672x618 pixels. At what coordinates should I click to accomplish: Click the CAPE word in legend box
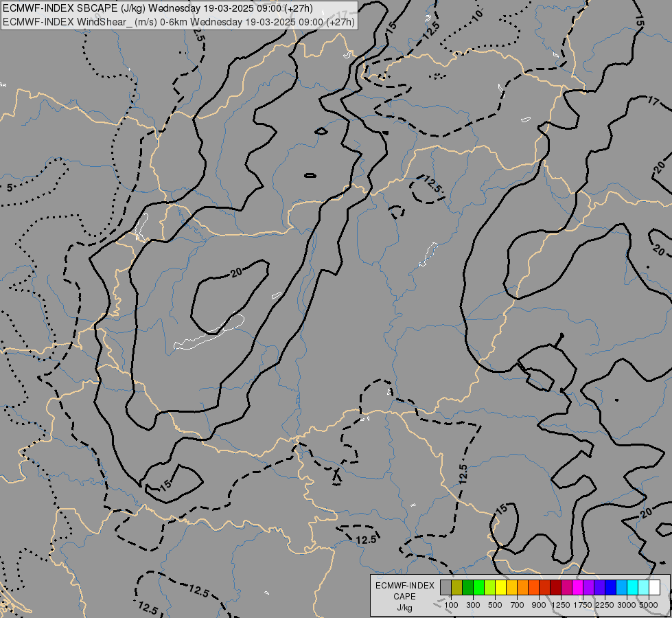[404, 597]
